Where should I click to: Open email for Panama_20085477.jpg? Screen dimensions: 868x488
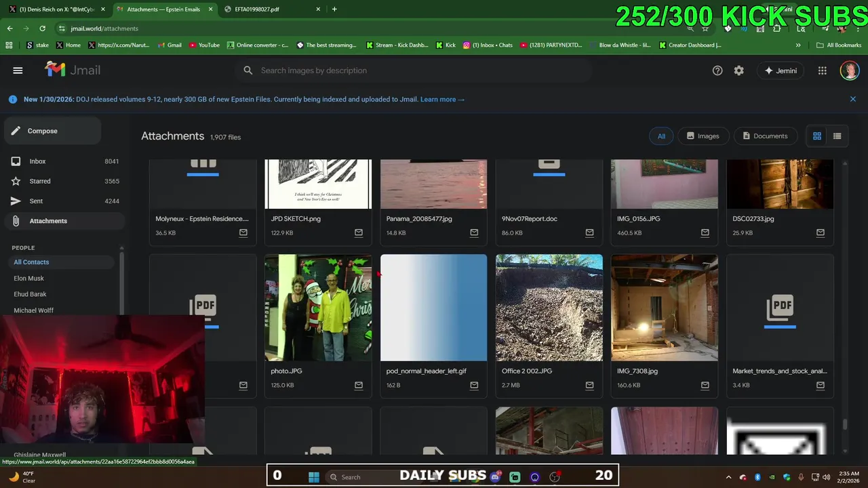(474, 232)
